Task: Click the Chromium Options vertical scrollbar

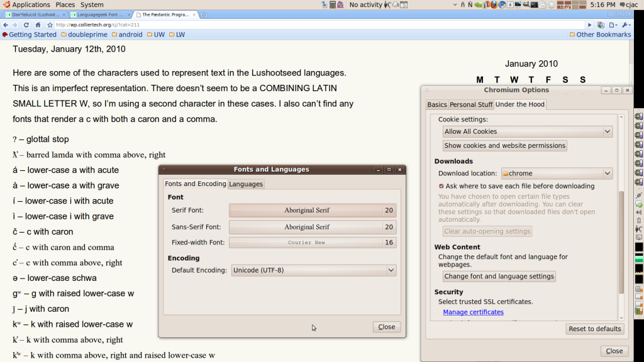Action: click(x=621, y=239)
